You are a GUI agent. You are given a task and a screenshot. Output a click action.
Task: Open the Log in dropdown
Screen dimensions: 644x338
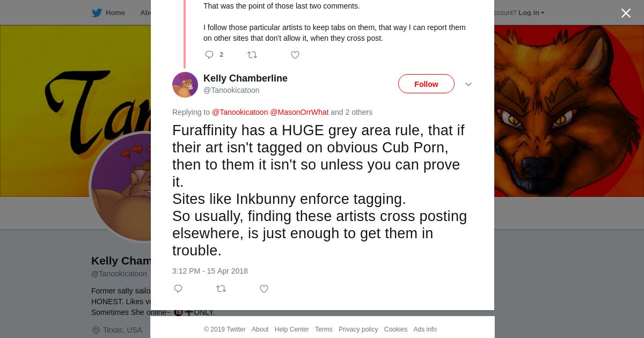pyautogui.click(x=531, y=13)
